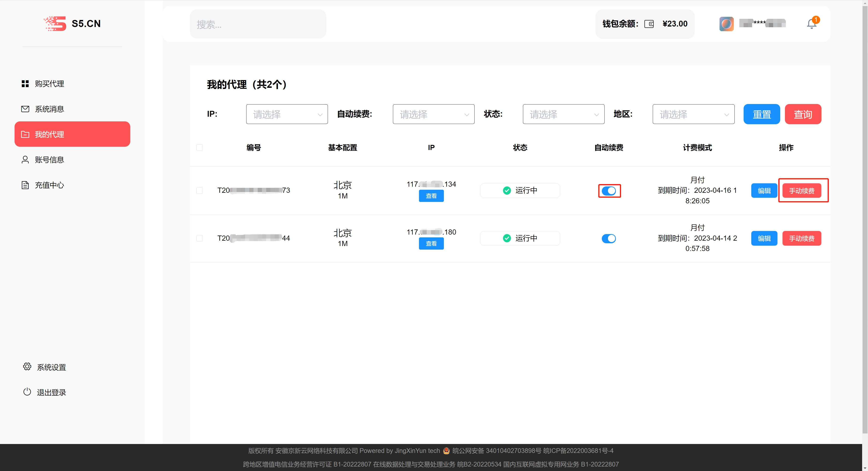Click the 购买代理 grid icon
The height and width of the screenshot is (471, 868).
point(25,84)
